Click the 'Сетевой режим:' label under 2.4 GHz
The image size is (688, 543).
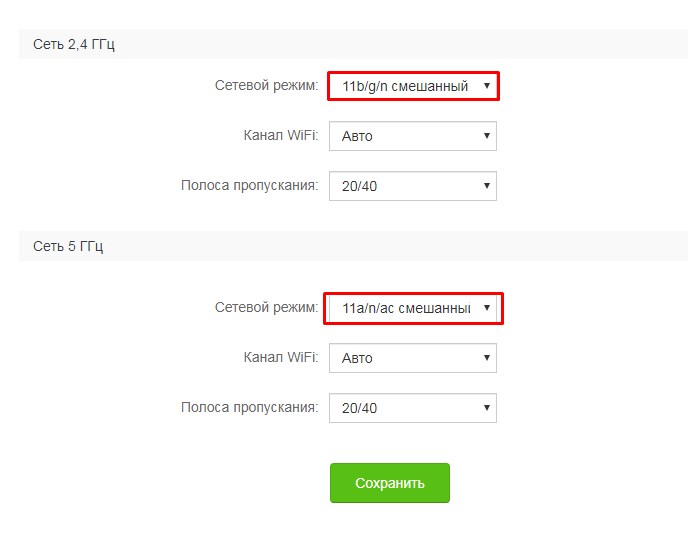click(x=266, y=86)
